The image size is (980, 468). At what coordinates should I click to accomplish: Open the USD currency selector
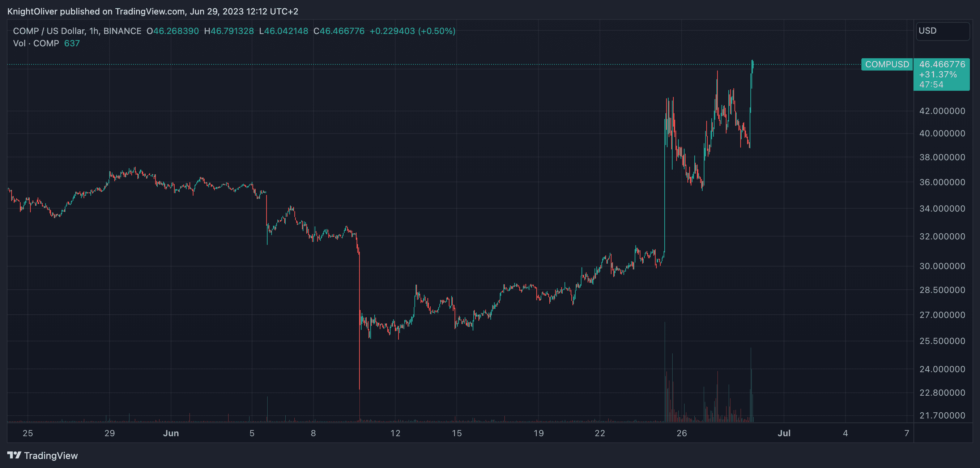(x=942, y=31)
